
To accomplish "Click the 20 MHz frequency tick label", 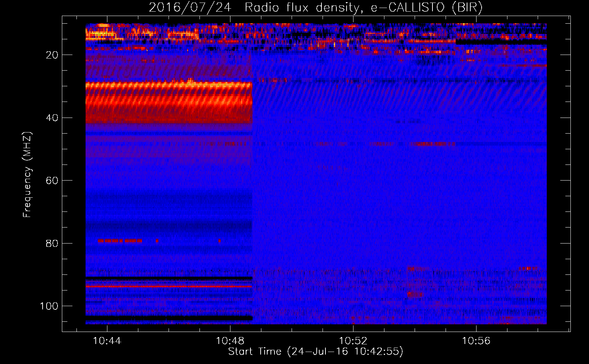I will coord(52,55).
